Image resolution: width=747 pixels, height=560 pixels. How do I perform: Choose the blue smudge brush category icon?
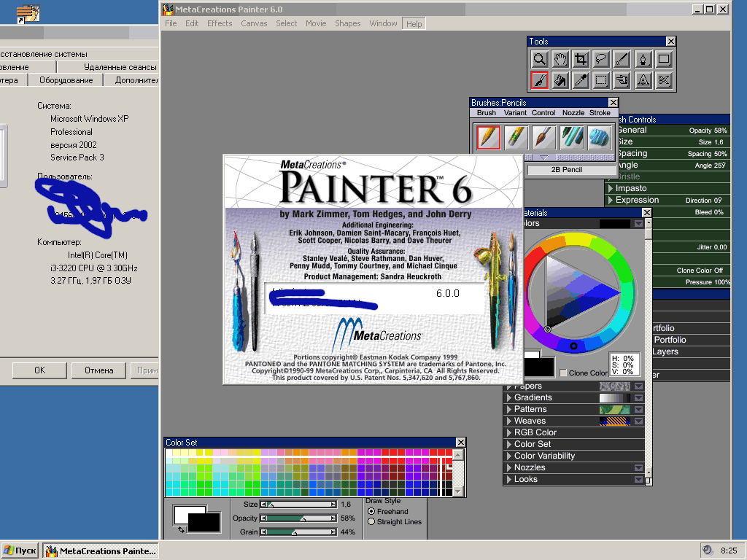600,137
